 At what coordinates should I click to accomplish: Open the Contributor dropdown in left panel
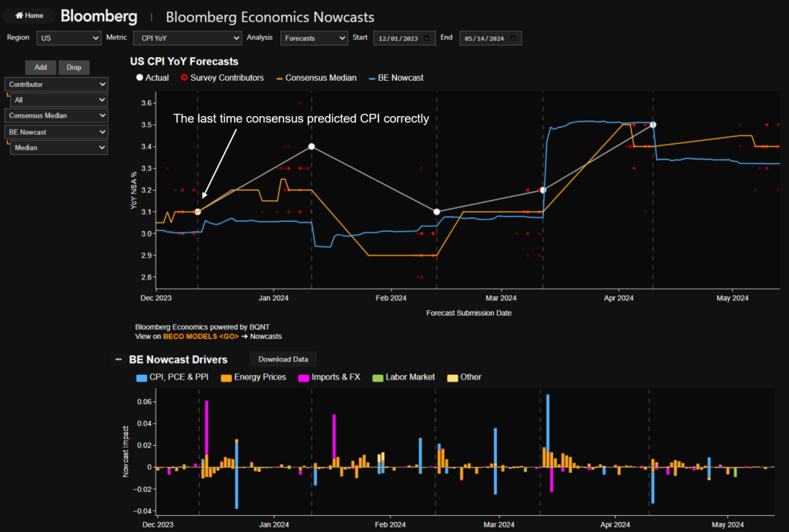coord(56,85)
